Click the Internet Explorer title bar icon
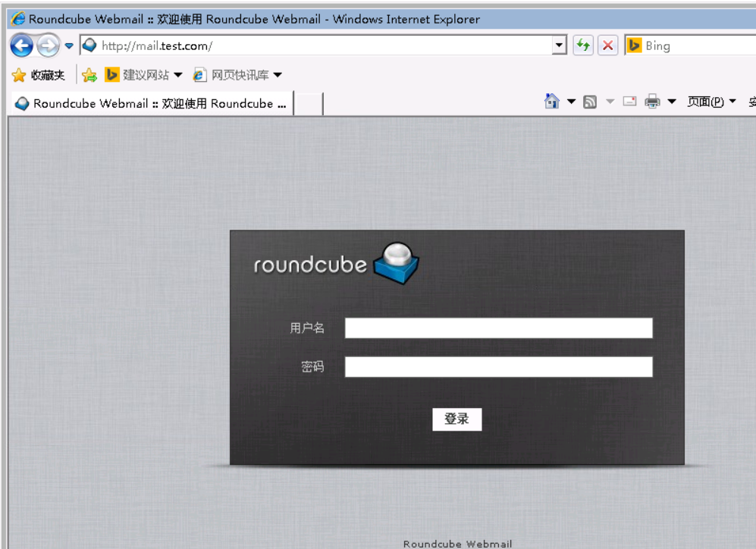The height and width of the screenshot is (549, 756). [x=18, y=19]
